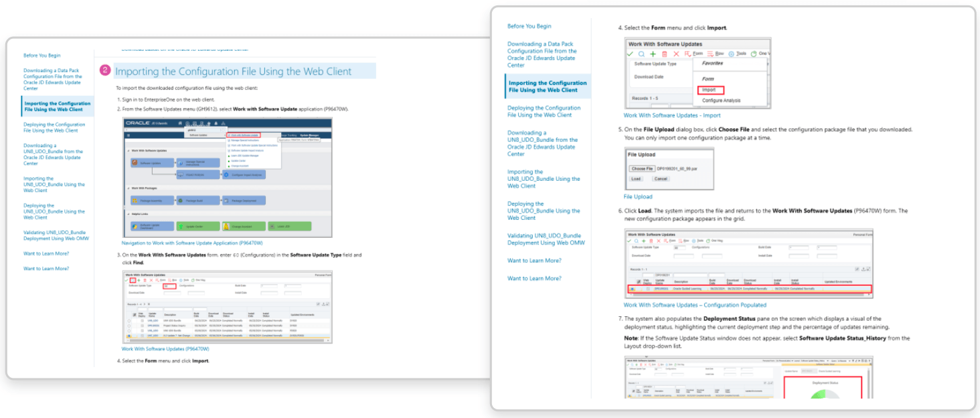The height and width of the screenshot is (418, 980).
Task: Click the red X Close icon in Import screenshot
Action: 676,54
